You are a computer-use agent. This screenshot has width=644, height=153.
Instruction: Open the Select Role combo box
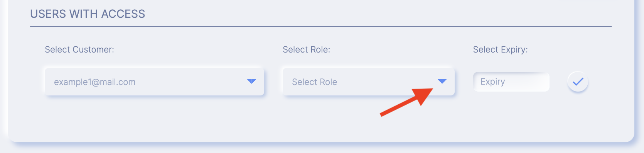coord(368,82)
